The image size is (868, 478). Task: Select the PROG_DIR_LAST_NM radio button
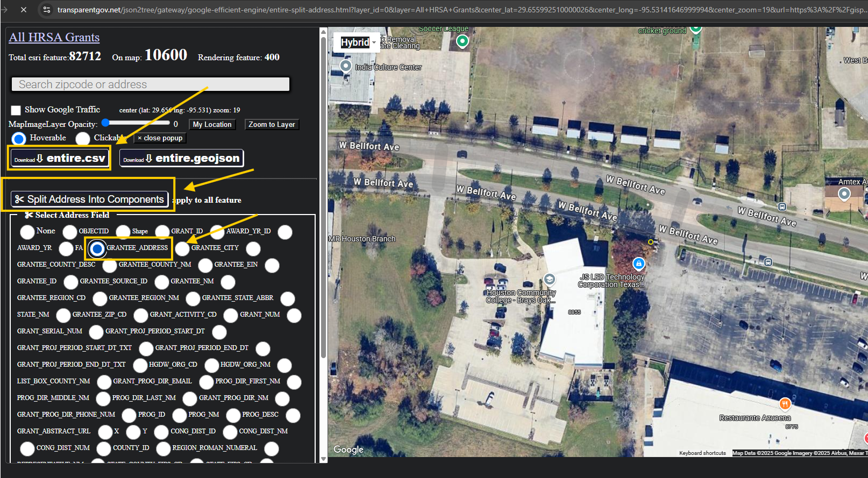point(103,399)
